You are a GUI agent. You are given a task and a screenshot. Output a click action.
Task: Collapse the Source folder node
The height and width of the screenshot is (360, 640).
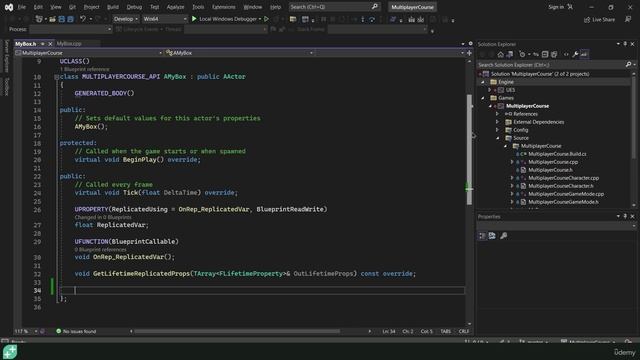[497, 138]
